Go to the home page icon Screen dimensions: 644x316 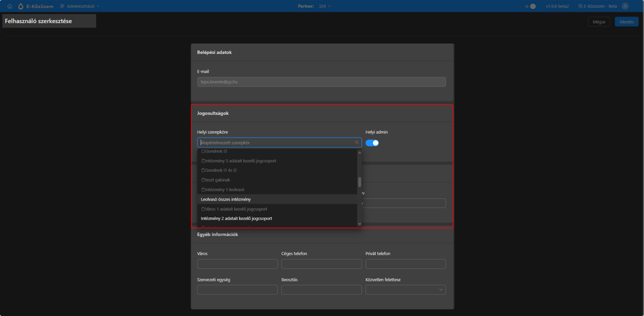coord(10,6)
